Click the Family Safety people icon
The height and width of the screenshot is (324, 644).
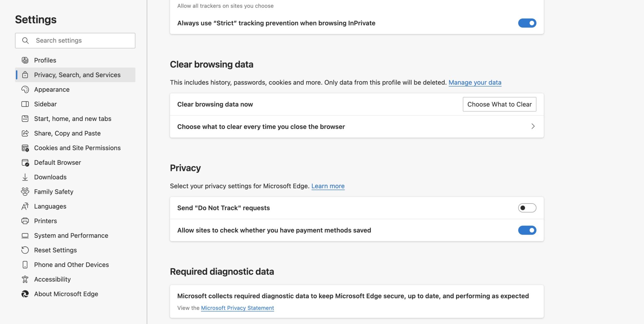pos(25,191)
